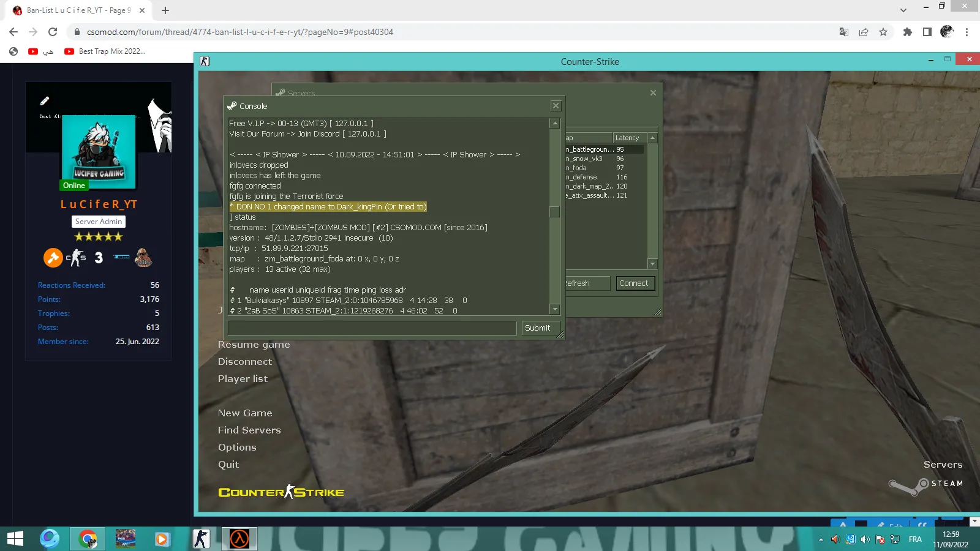The image size is (980, 551).
Task: Click the Server Admin rank badge
Action: pyautogui.click(x=99, y=222)
